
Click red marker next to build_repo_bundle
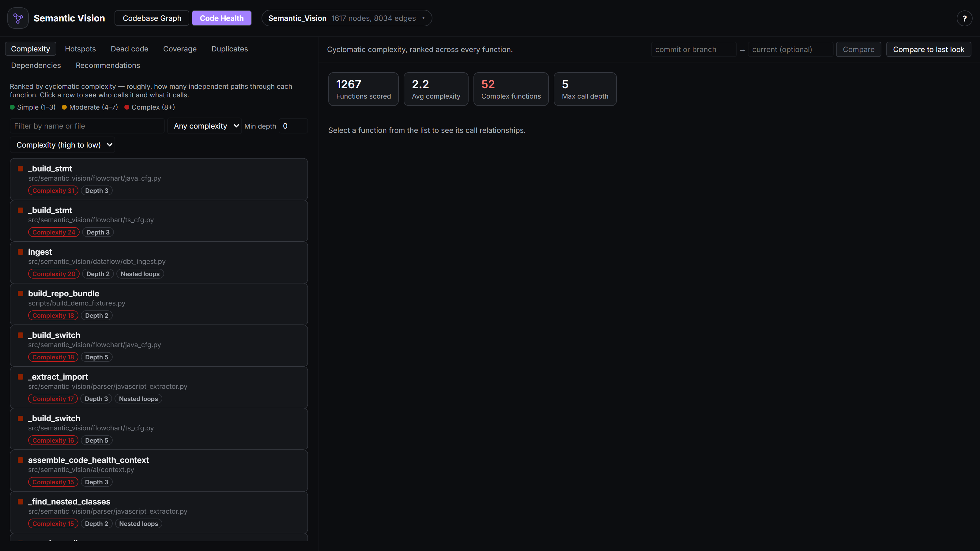[21, 294]
